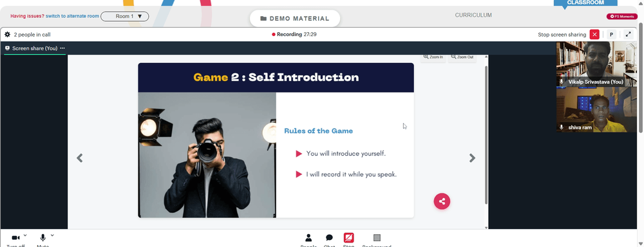Zoom In on the slide
Screen dimensions: 644x247
[x=433, y=57]
